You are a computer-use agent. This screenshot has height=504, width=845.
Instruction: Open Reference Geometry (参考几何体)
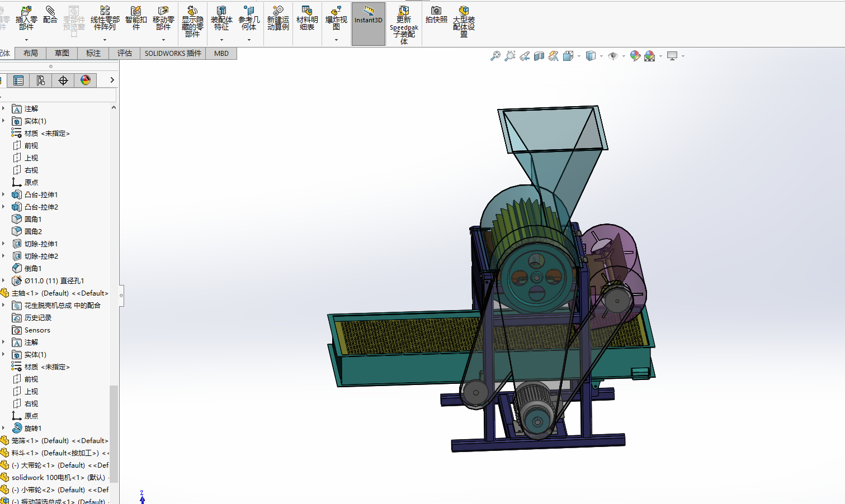tap(249, 18)
